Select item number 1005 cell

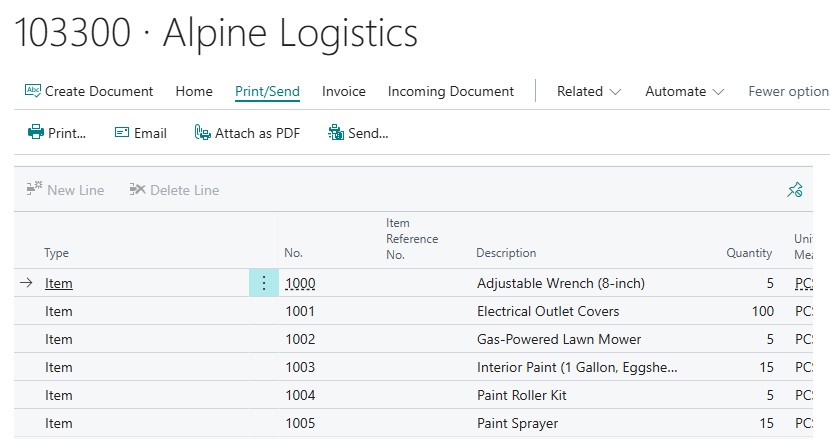300,424
